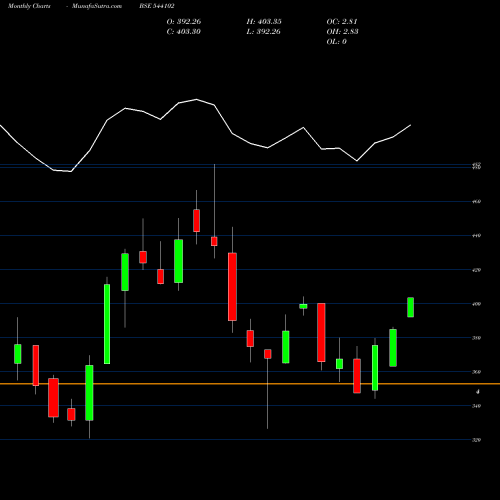
Task: Click the 460 price axis label
Action: 477,201
